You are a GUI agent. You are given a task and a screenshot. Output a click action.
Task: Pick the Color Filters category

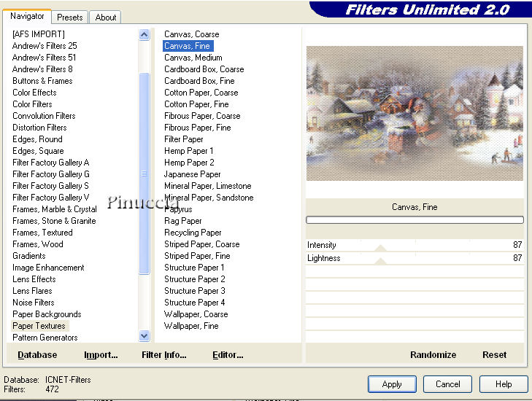pyautogui.click(x=32, y=104)
